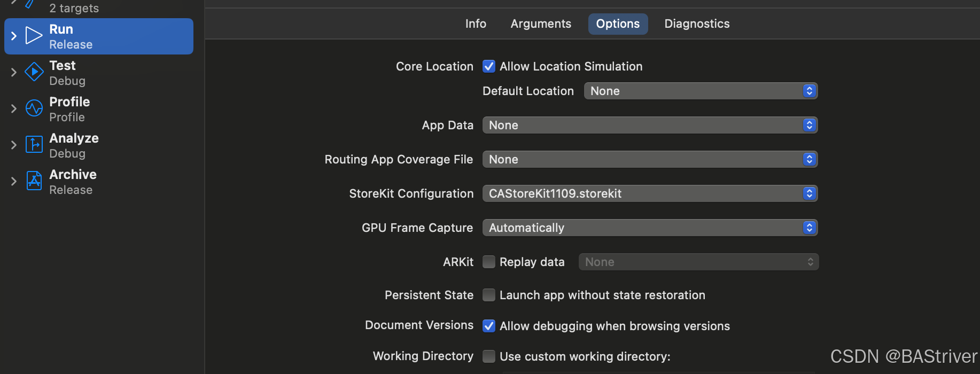980x374 pixels.
Task: Open Routing App Coverage File dropdown
Action: tap(649, 159)
